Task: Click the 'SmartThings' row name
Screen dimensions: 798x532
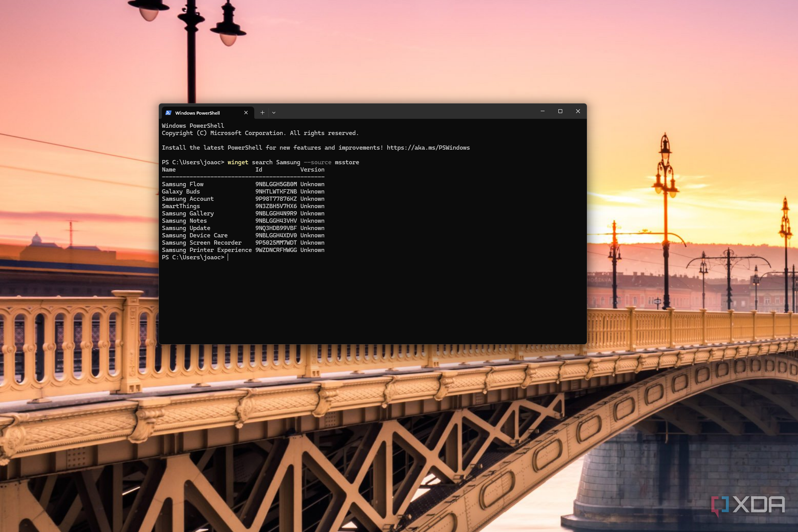Action: click(181, 206)
